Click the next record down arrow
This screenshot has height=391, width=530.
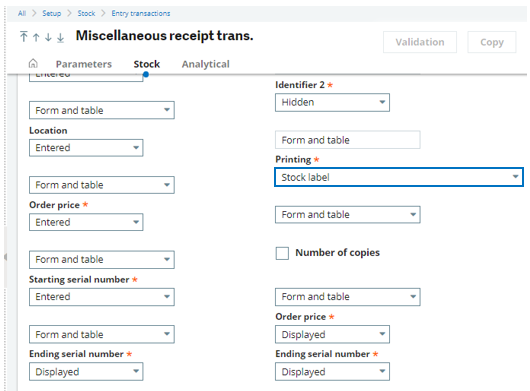pyautogui.click(x=48, y=37)
